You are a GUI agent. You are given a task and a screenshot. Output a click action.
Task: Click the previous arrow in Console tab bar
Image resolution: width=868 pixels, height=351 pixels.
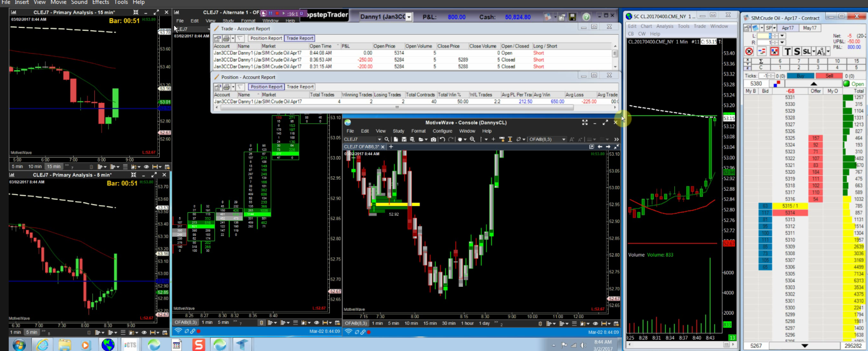click(600, 147)
